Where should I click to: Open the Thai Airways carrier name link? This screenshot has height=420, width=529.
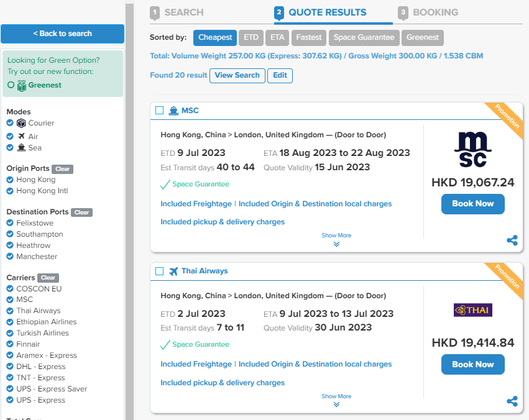205,271
